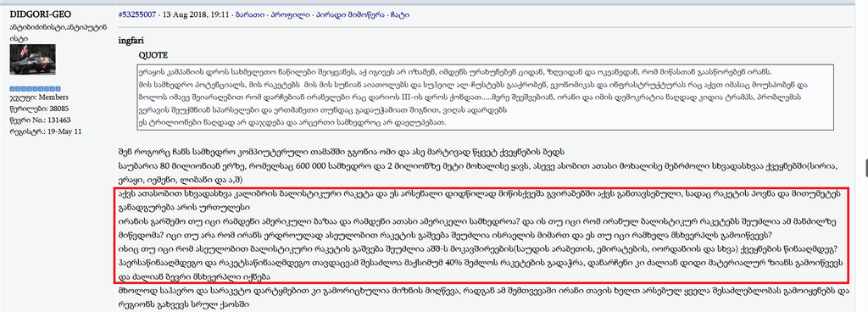Click the Members group label
The width and height of the screenshot is (868, 312).
39,97
